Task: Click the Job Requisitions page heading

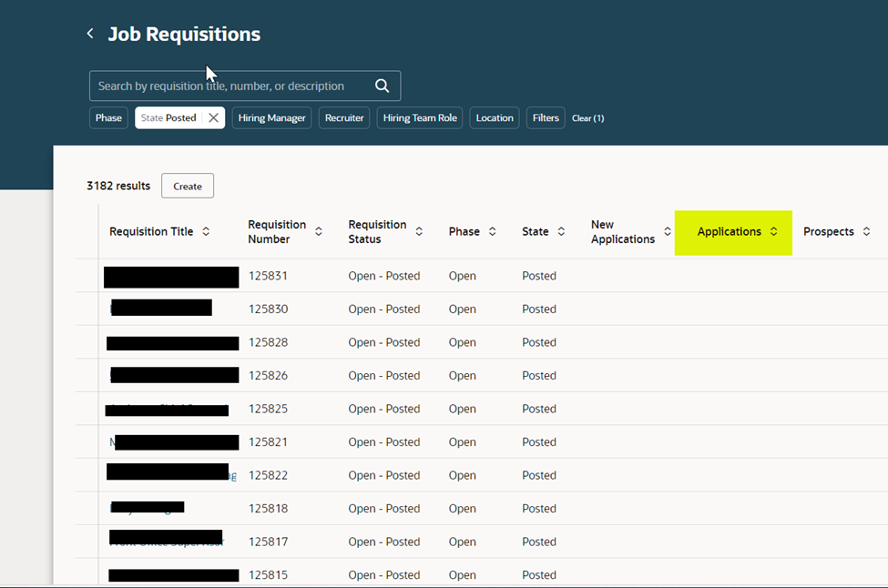Action: [x=184, y=34]
